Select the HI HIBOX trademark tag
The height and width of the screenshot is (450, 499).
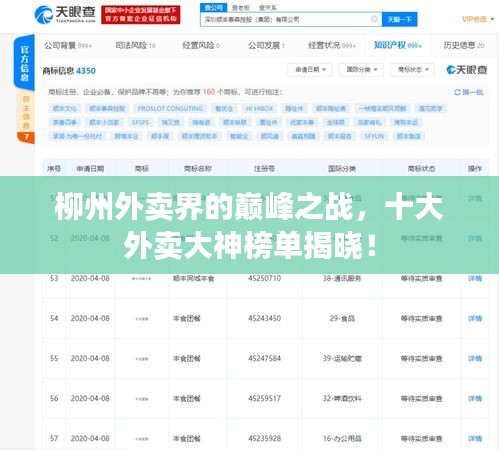point(259,109)
